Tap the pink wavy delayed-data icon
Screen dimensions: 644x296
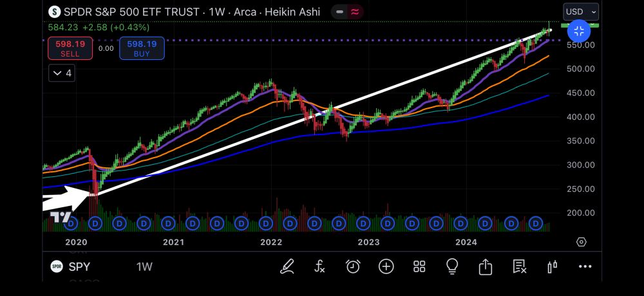355,12
